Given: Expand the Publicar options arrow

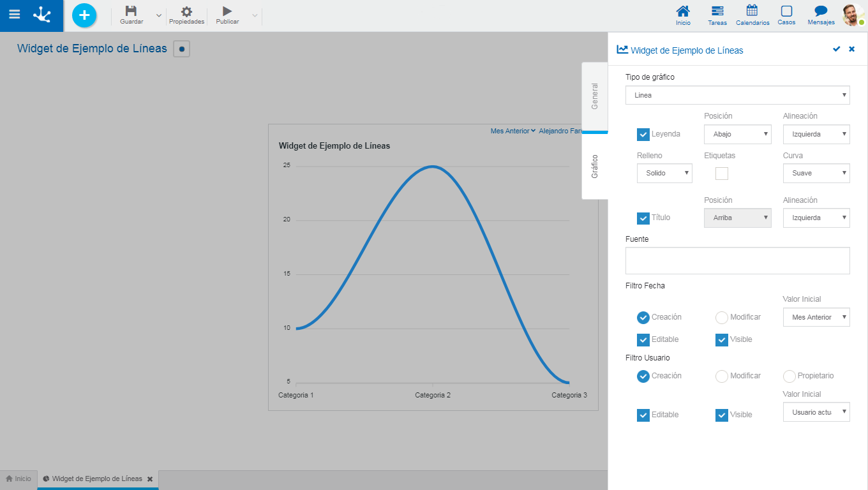Looking at the screenshot, I should coord(255,15).
